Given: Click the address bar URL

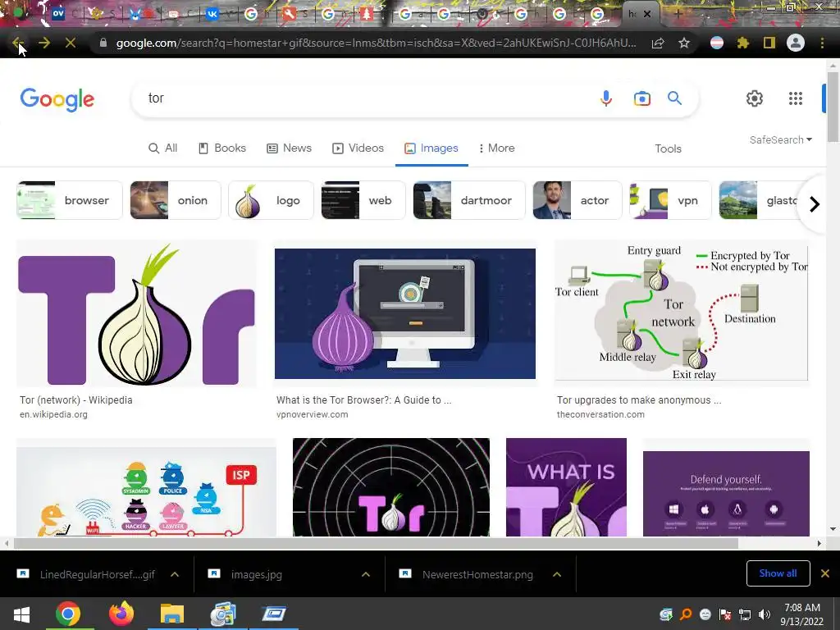Looking at the screenshot, I should 376,43.
